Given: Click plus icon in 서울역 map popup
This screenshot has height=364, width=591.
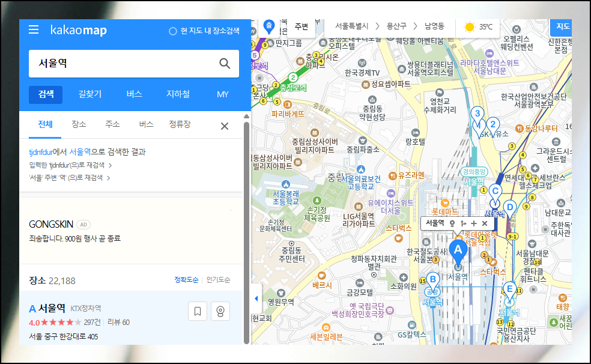Looking at the screenshot, I should [x=474, y=223].
